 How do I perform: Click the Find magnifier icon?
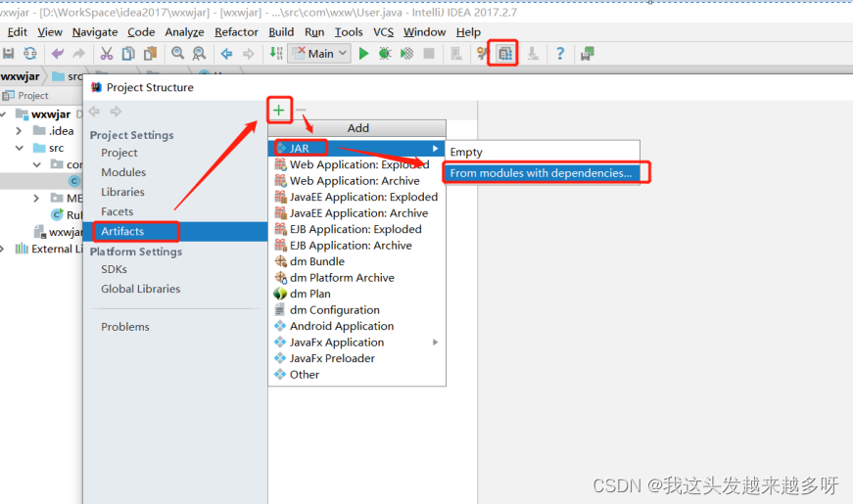[x=177, y=54]
